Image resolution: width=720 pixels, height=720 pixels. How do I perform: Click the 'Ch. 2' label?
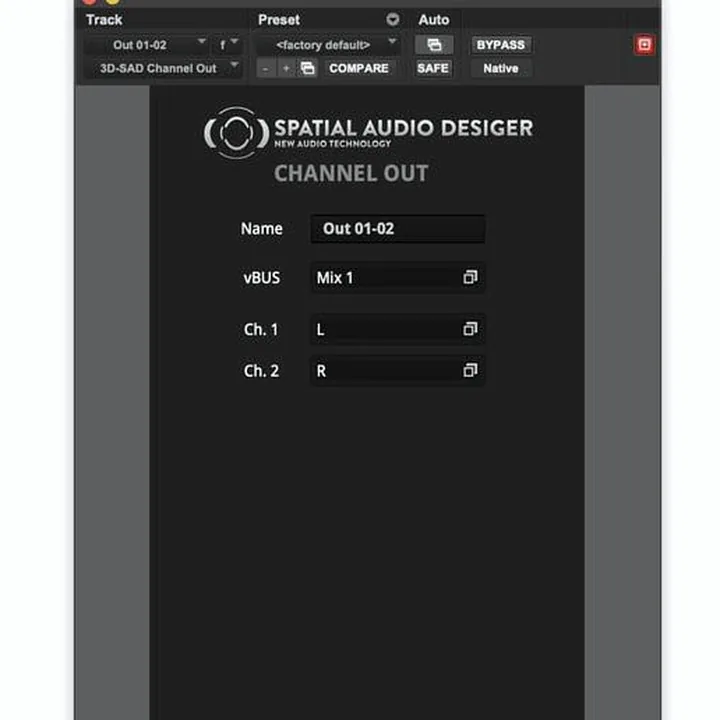coord(261,371)
